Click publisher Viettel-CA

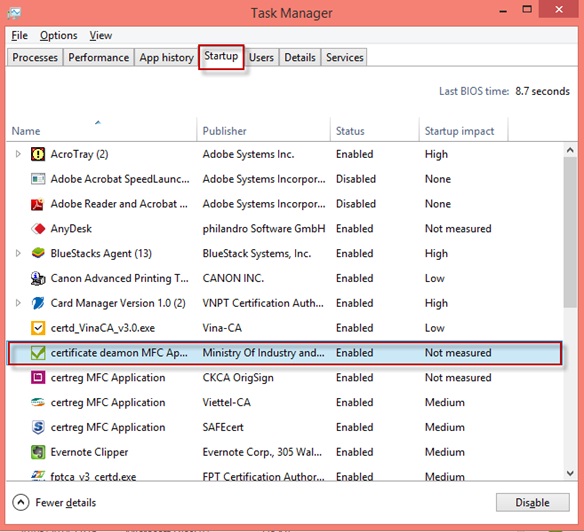(226, 402)
